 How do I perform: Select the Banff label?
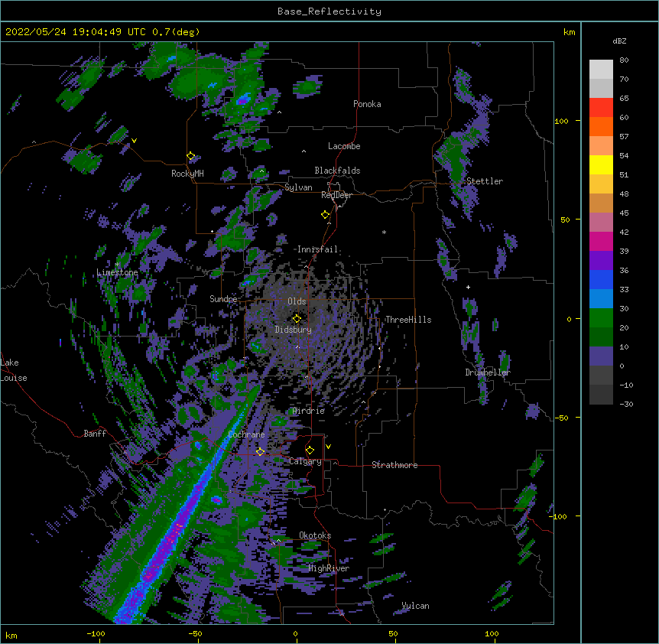pyautogui.click(x=95, y=434)
